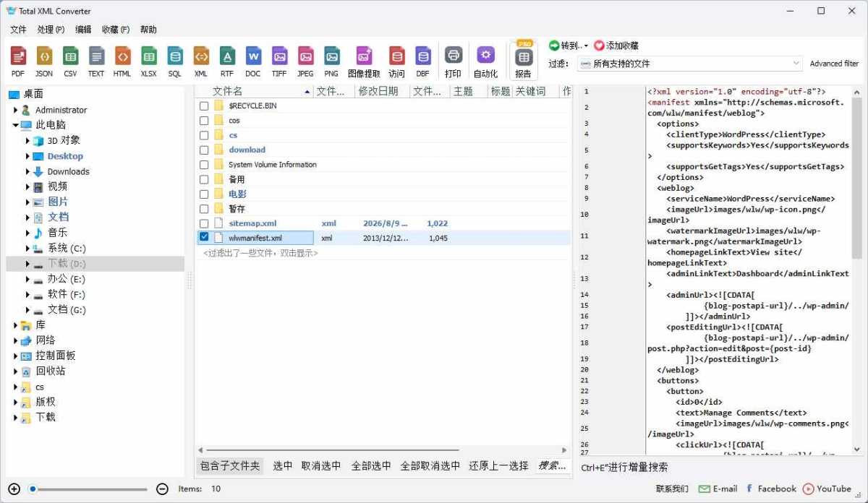Open the 自动化 automation tool
This screenshot has width=868, height=503.
485,61
